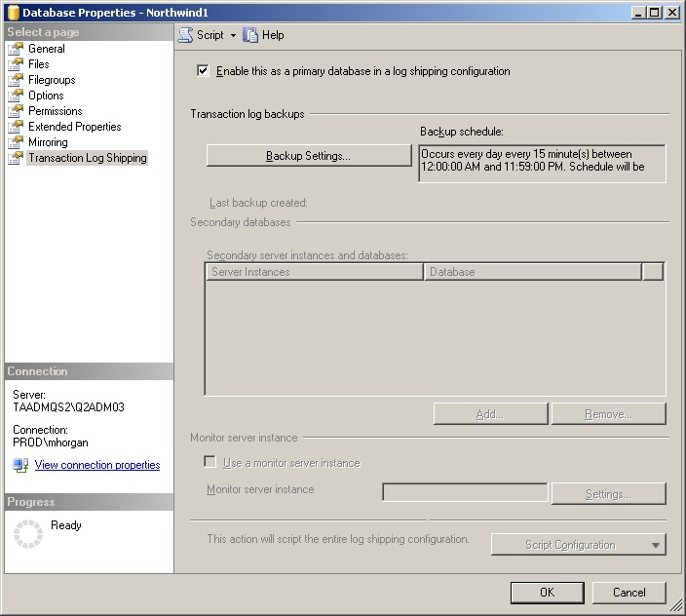Image resolution: width=686 pixels, height=616 pixels.
Task: Click the Permissions page icon
Action: pos(16,111)
